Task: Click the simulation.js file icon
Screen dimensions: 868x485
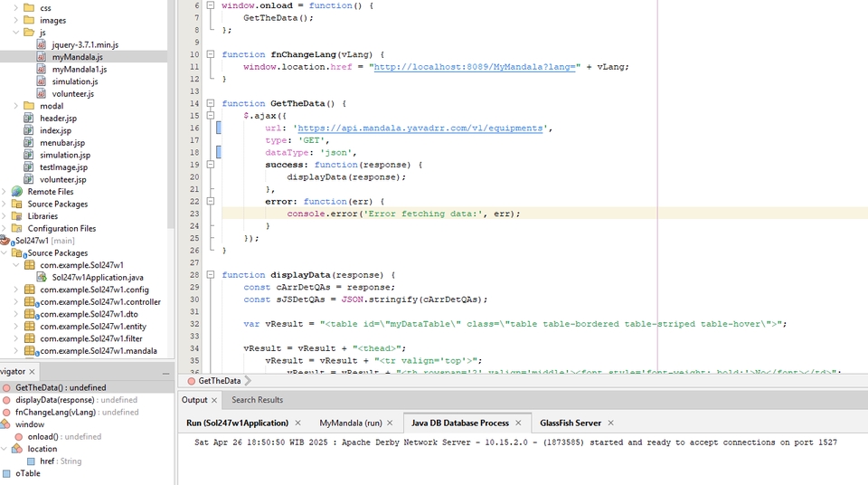Action: [x=42, y=81]
